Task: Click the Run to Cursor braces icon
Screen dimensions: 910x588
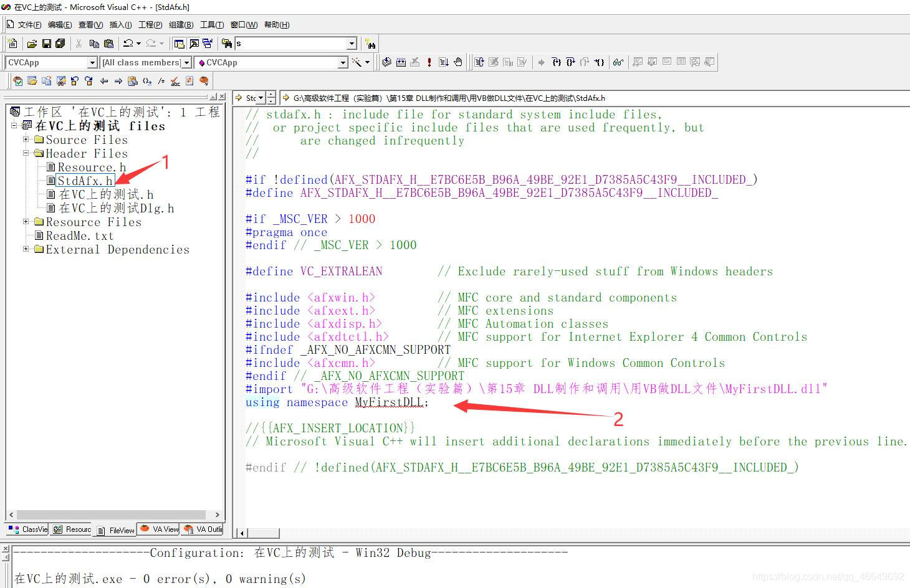Action: [x=599, y=62]
